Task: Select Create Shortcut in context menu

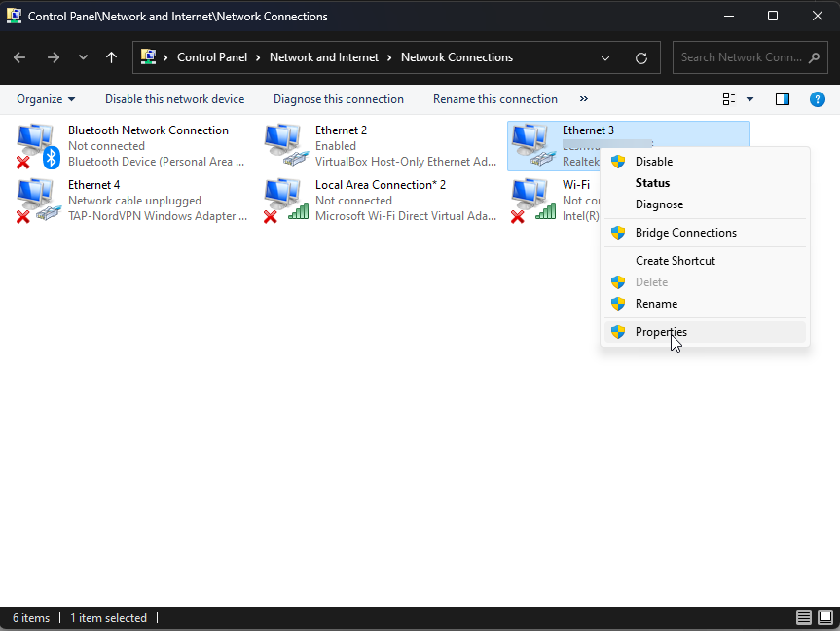Action: coord(705,261)
